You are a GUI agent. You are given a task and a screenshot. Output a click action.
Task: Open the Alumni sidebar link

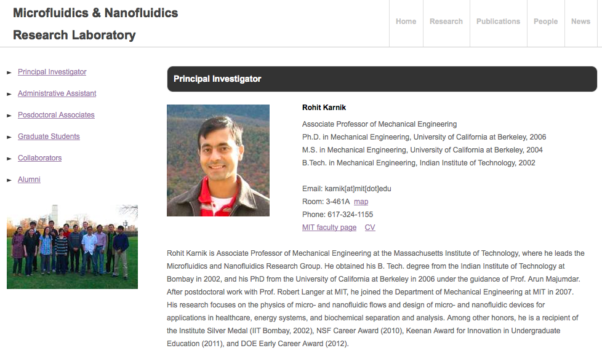tap(29, 179)
